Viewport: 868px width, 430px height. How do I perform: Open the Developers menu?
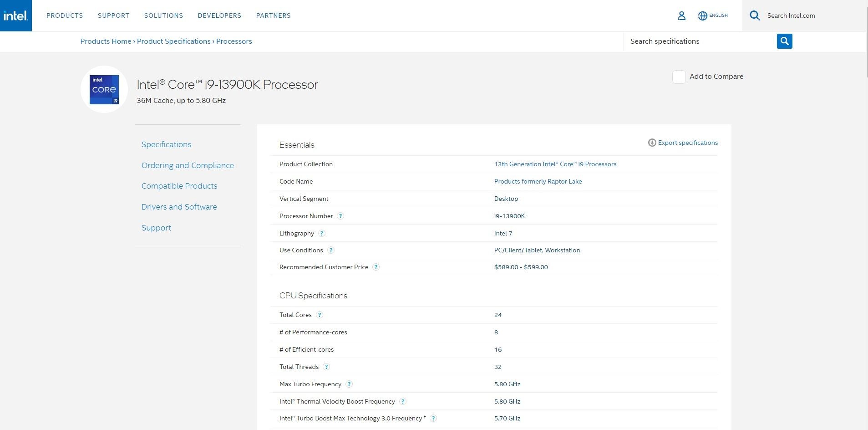pyautogui.click(x=219, y=15)
